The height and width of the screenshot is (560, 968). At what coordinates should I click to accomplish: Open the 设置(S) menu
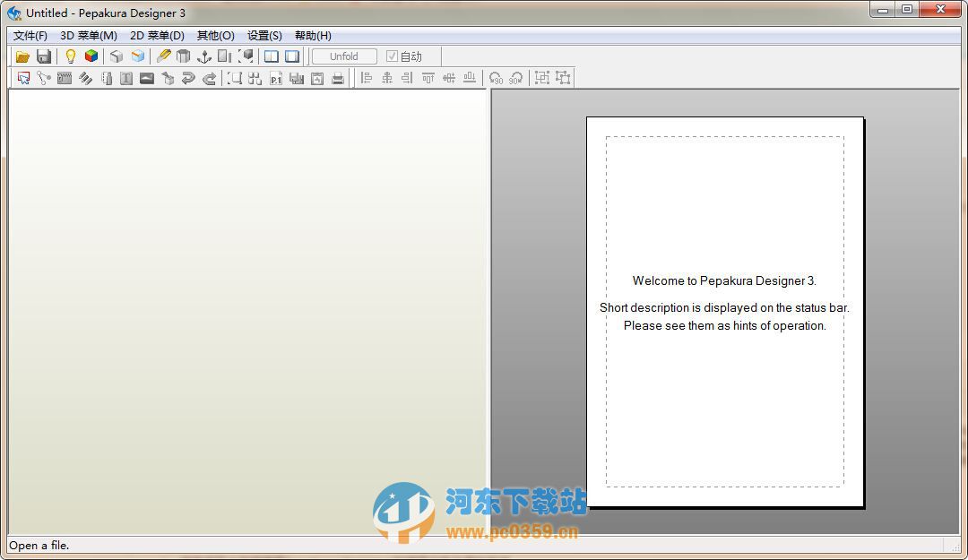click(264, 35)
